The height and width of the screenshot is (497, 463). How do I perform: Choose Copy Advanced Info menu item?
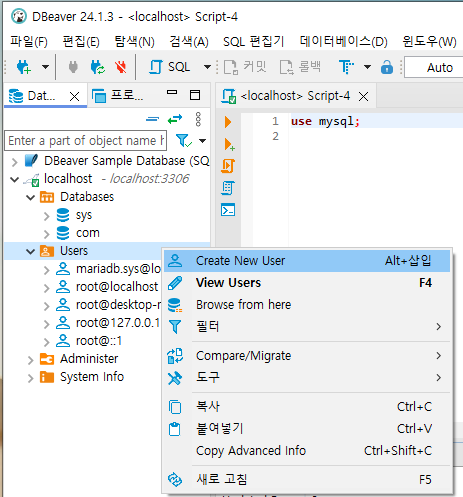[307, 451]
